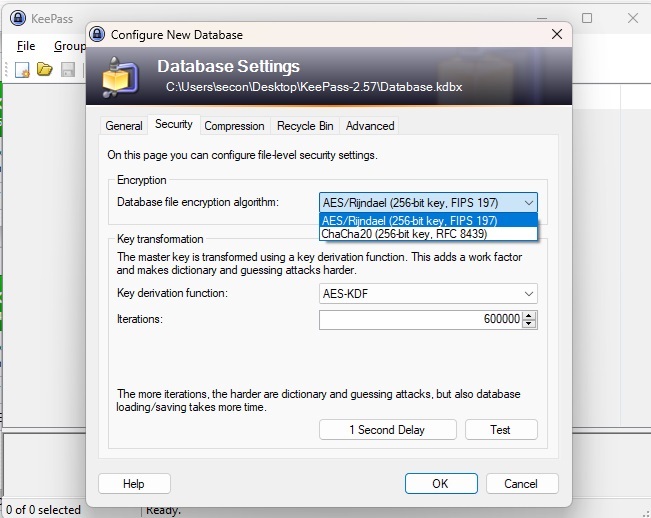This screenshot has width=651, height=518.
Task: Click the 'Iterations:' label
Action: [140, 319]
